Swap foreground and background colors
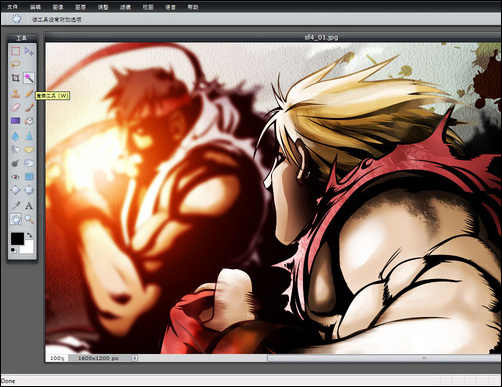This screenshot has height=387, width=502. coord(29,235)
